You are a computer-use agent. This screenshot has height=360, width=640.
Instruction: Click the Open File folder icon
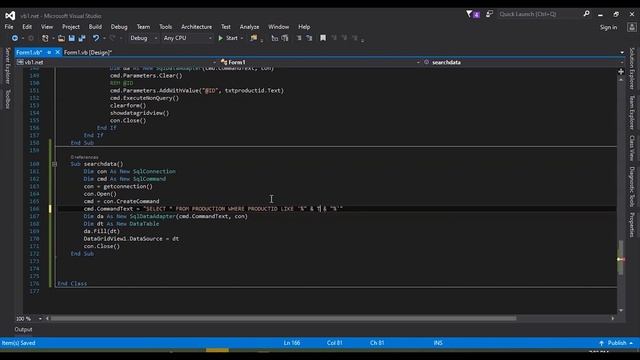(x=61, y=38)
